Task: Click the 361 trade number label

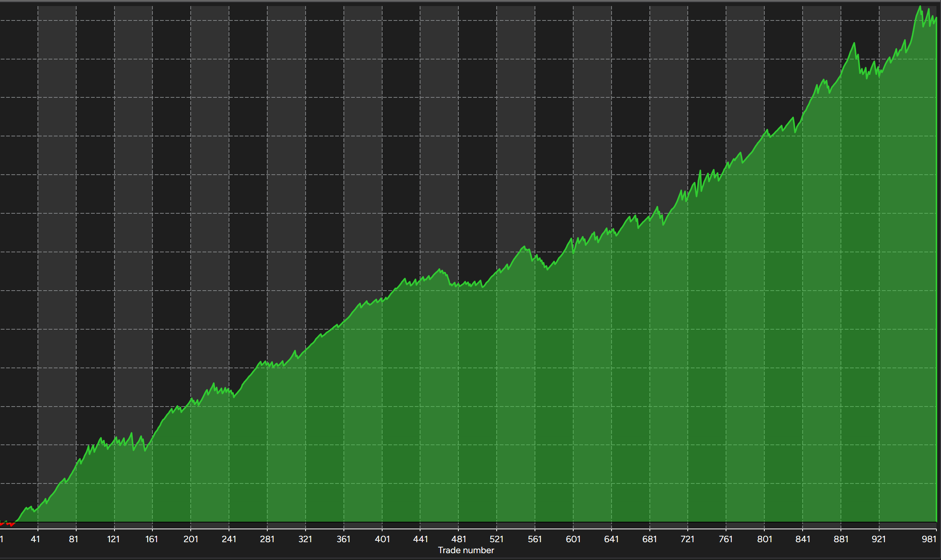Action: click(x=343, y=539)
